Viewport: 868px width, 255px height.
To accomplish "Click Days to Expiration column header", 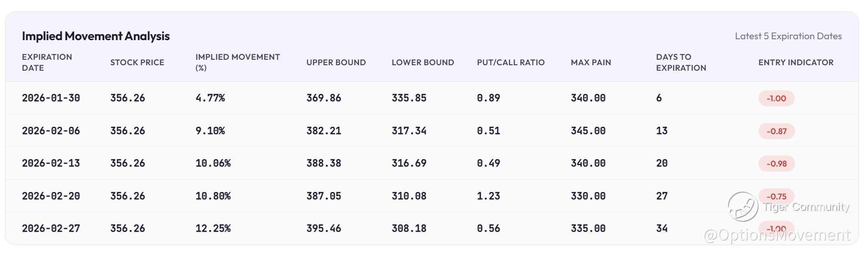I will (x=681, y=62).
